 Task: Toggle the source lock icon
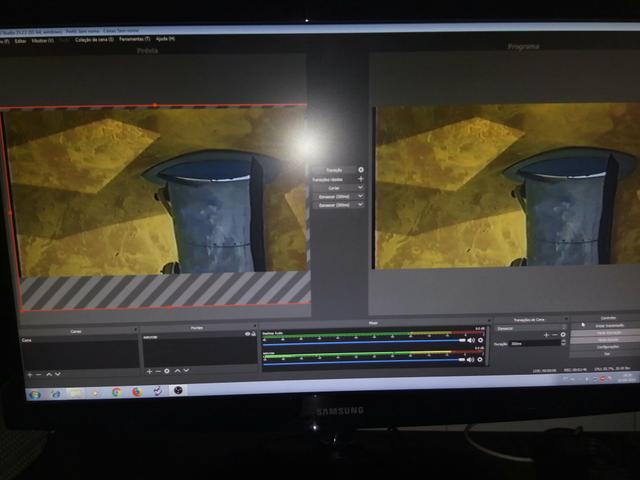(x=253, y=334)
